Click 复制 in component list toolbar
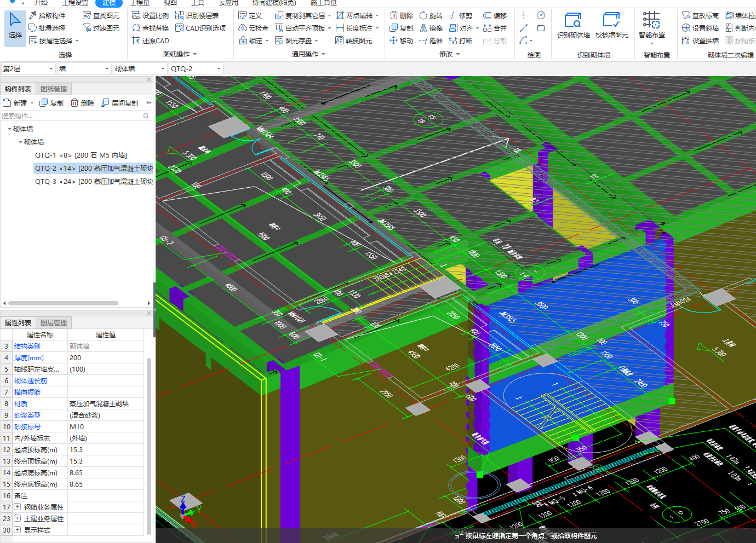 pos(51,103)
